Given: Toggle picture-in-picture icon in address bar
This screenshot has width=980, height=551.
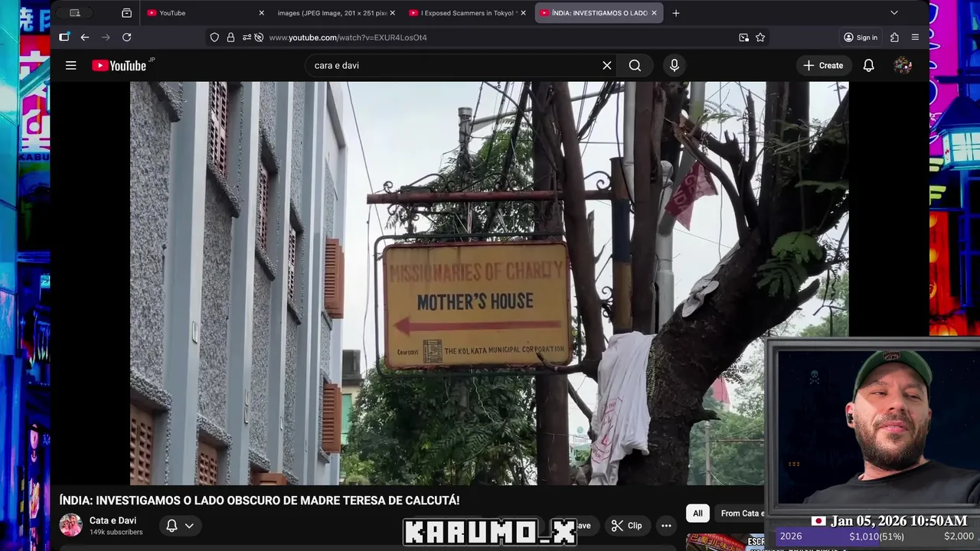Looking at the screenshot, I should [x=743, y=37].
